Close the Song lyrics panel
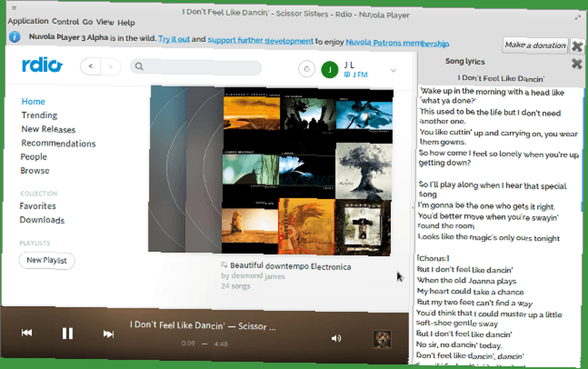 tap(577, 64)
